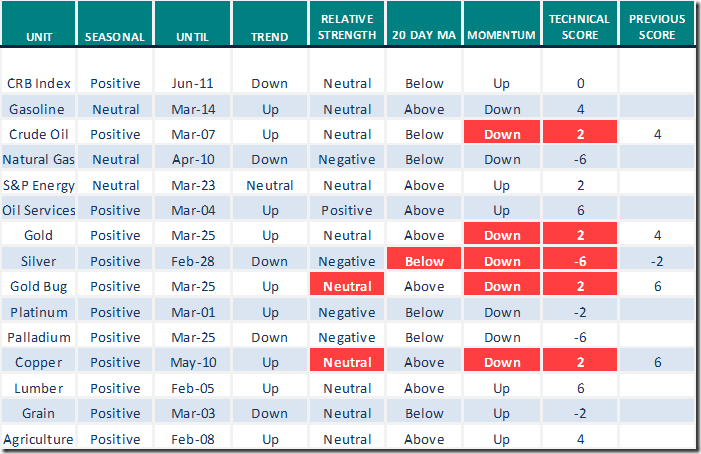Select Copper's red technical score cell

[580, 363]
